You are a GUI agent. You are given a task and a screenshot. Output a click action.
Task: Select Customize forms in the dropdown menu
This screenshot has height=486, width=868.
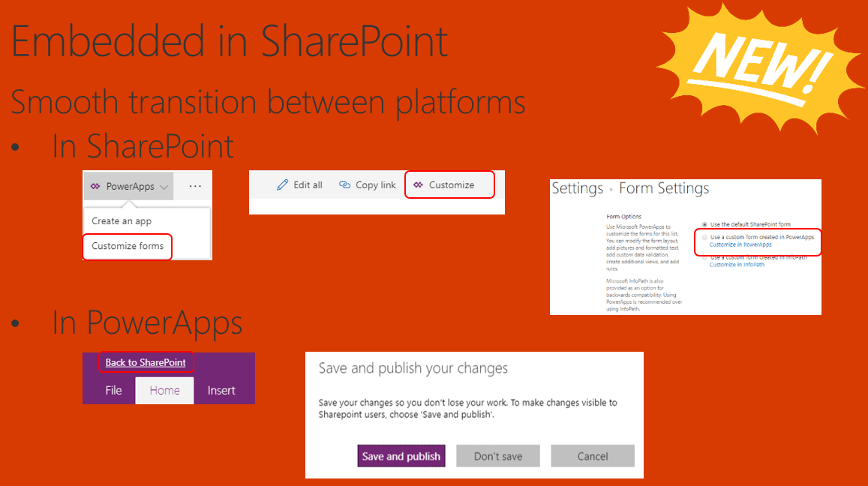coord(128,246)
